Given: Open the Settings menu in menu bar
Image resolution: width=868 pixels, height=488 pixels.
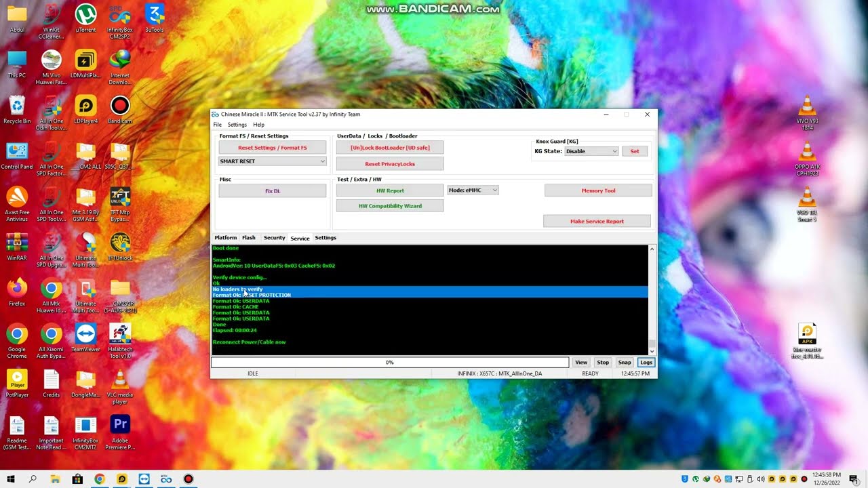Looking at the screenshot, I should (237, 125).
